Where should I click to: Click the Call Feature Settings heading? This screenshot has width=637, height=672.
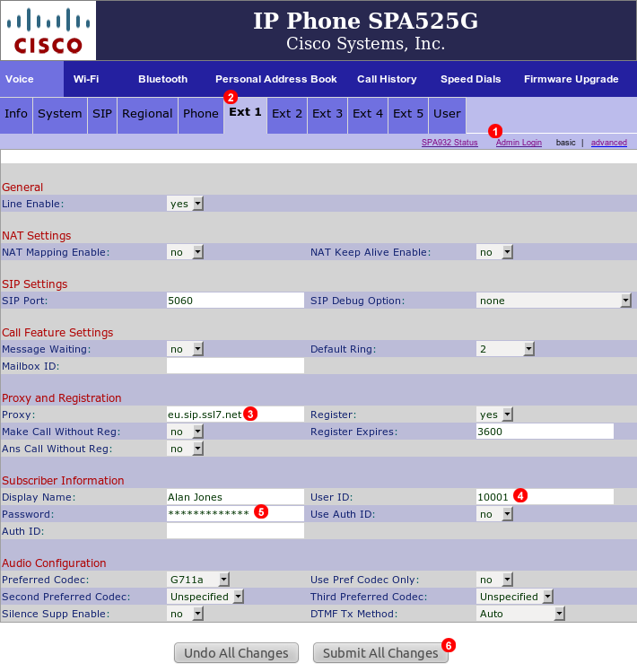click(x=57, y=333)
